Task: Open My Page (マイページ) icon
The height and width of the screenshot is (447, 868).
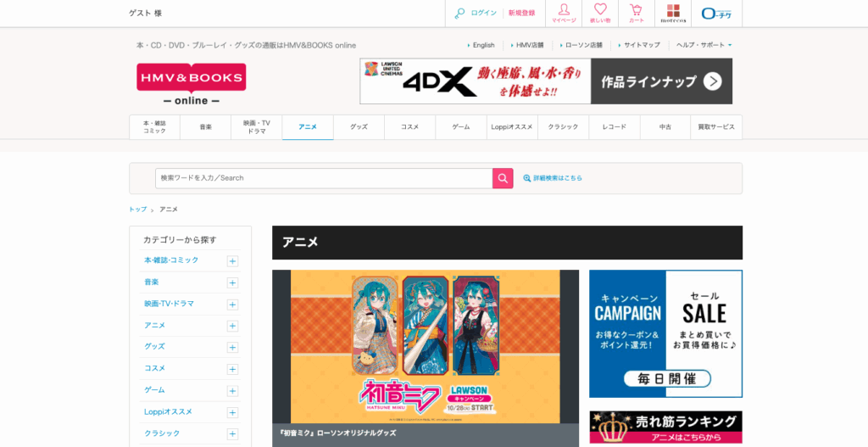Action: [x=564, y=13]
